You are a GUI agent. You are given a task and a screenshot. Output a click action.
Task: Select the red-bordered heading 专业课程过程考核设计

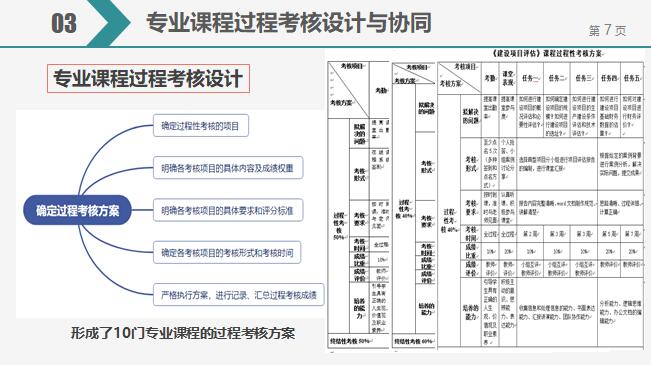point(148,78)
